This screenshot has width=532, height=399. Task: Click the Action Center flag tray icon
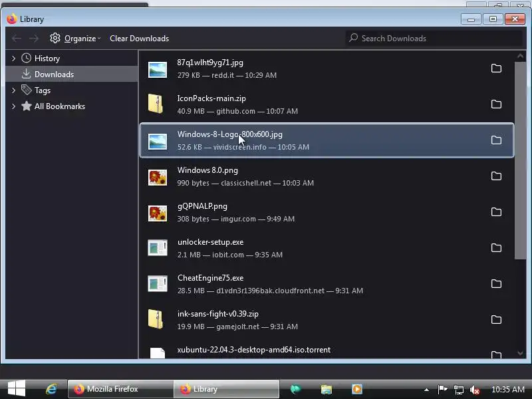pyautogui.click(x=442, y=389)
